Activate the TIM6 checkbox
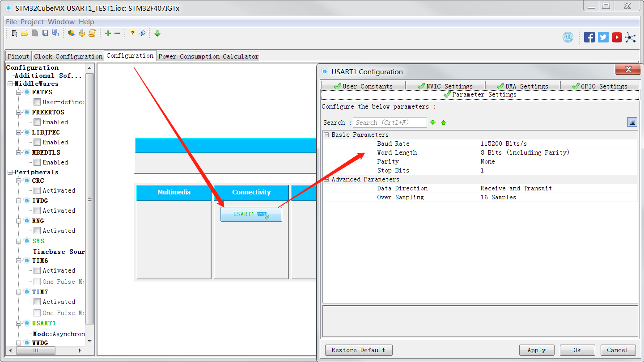 click(x=37, y=270)
